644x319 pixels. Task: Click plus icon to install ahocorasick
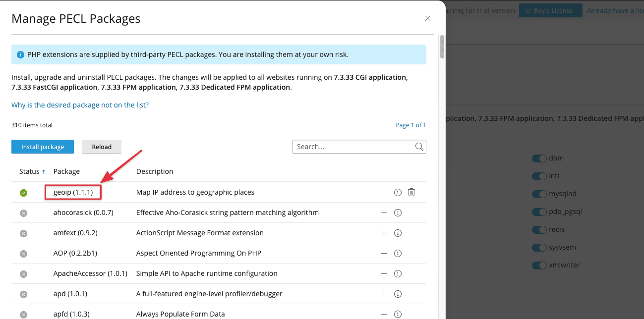point(383,213)
